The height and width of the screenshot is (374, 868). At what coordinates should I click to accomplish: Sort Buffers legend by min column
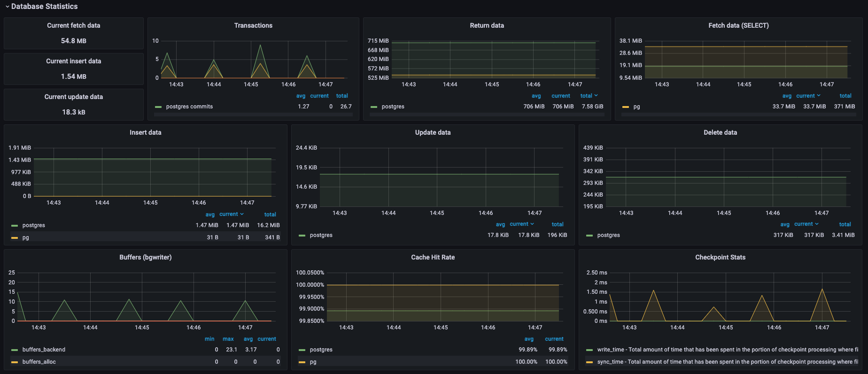[x=209, y=339]
